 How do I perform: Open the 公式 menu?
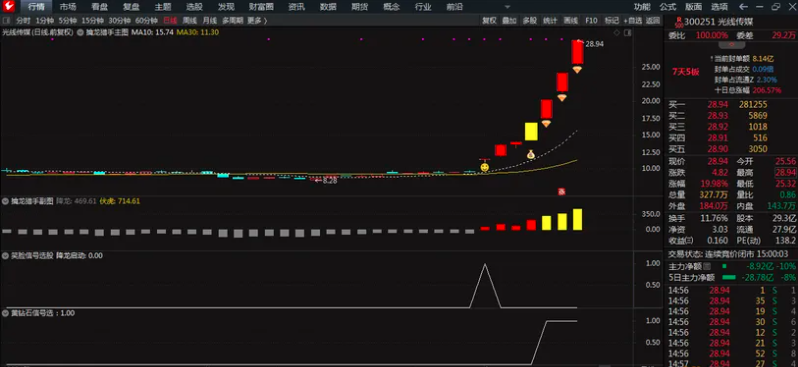pos(668,7)
